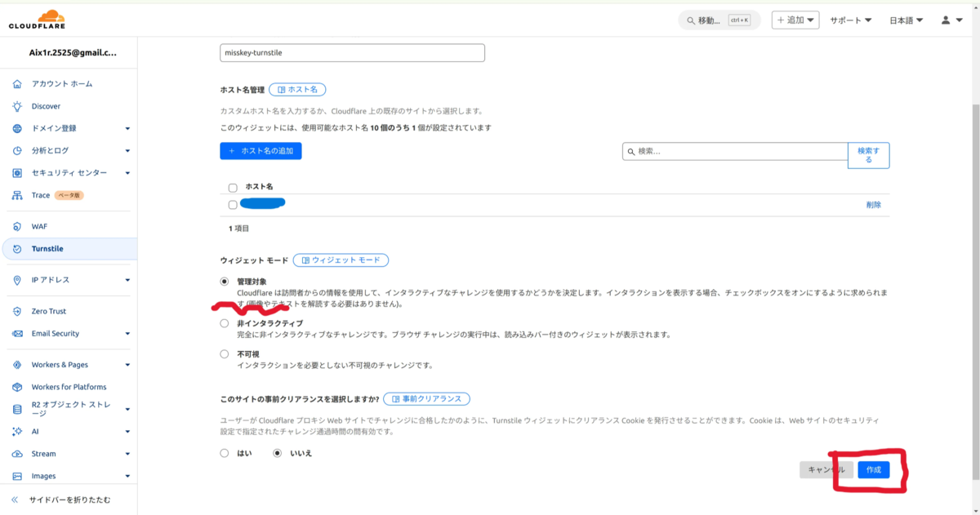
Task: Click the Email Security envelope icon
Action: pyautogui.click(x=17, y=333)
